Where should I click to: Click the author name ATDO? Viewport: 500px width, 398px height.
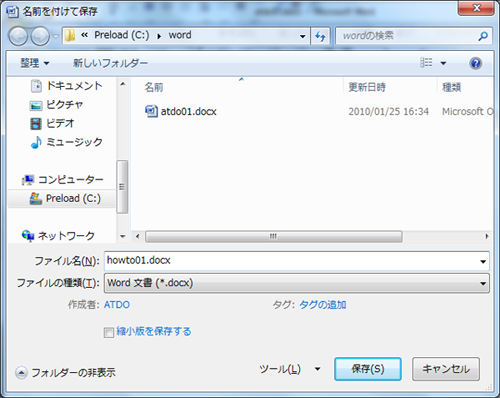117,305
